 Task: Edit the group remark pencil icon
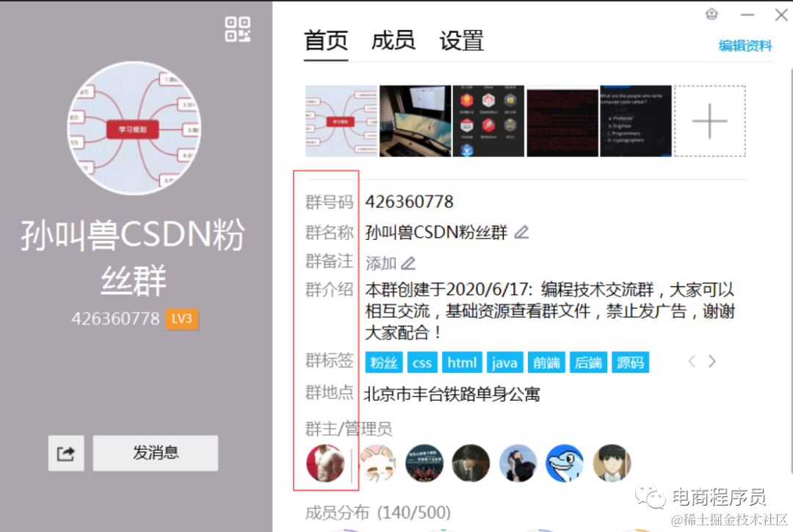click(x=408, y=263)
